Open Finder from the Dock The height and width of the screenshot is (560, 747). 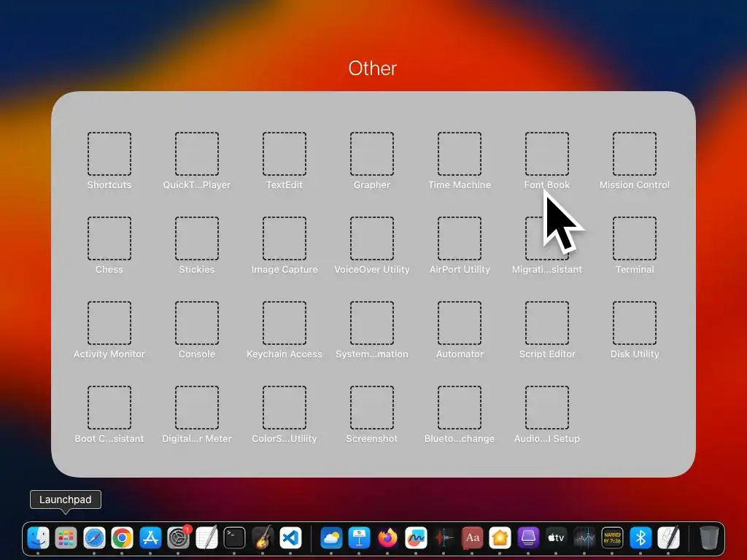click(38, 538)
